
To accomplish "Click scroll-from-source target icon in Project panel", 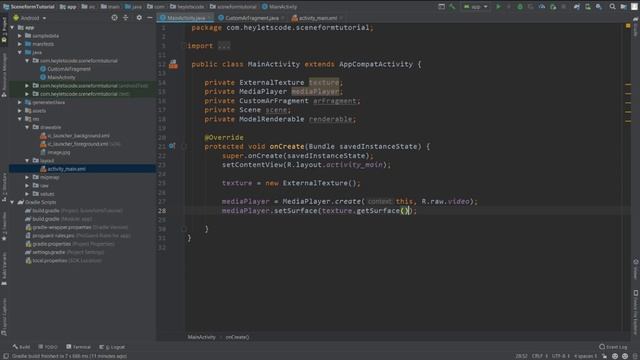I will pyautogui.click(x=114, y=18).
